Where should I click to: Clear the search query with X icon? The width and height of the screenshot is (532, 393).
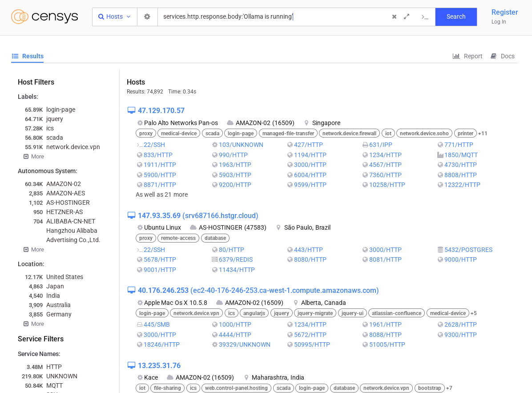pos(394,17)
